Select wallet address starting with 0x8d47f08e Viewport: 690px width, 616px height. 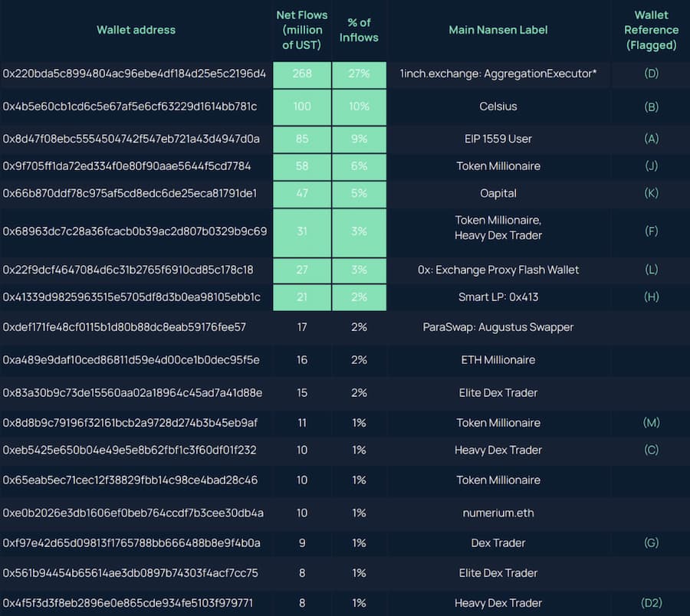131,139
